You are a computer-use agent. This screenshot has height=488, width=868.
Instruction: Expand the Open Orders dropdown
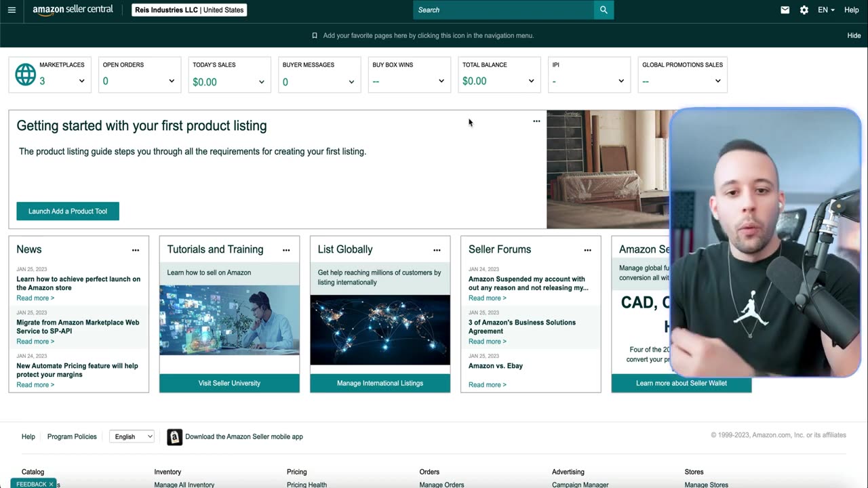(172, 81)
